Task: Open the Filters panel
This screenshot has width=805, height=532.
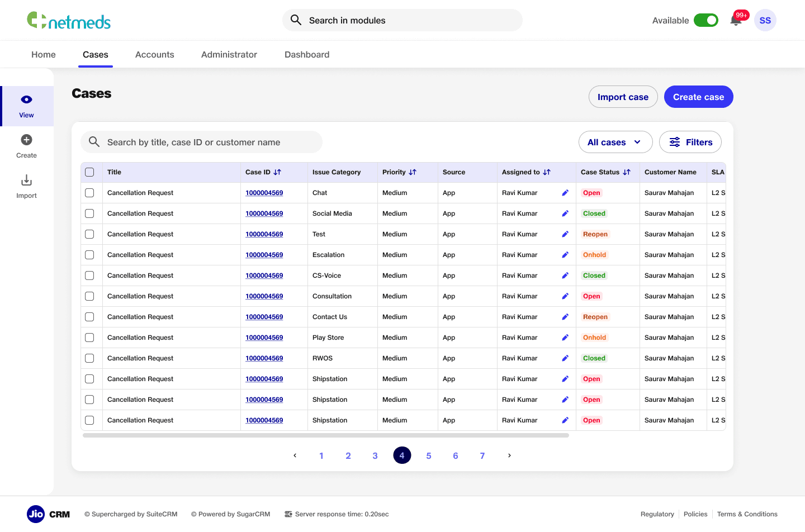Action: point(690,142)
